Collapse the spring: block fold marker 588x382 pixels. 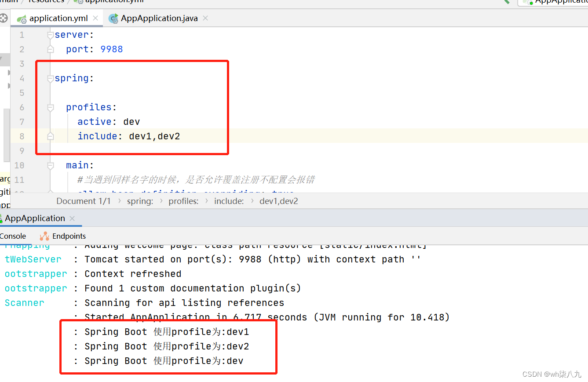(50, 79)
